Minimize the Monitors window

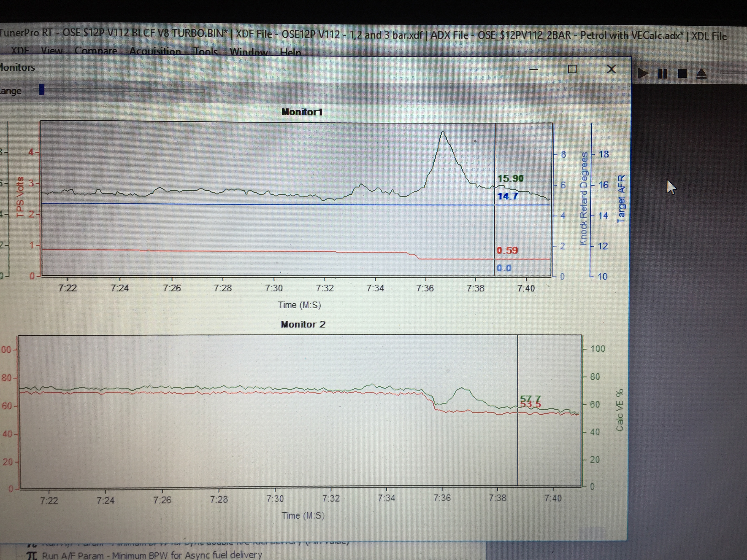tap(533, 69)
